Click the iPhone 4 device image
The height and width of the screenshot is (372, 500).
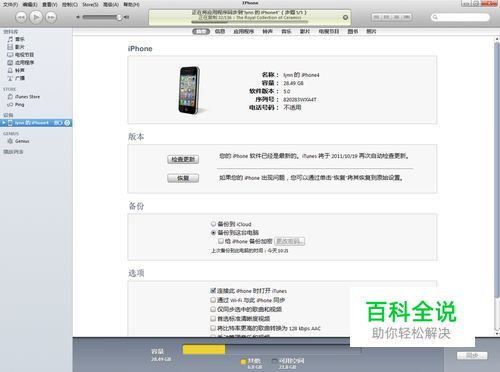189,90
